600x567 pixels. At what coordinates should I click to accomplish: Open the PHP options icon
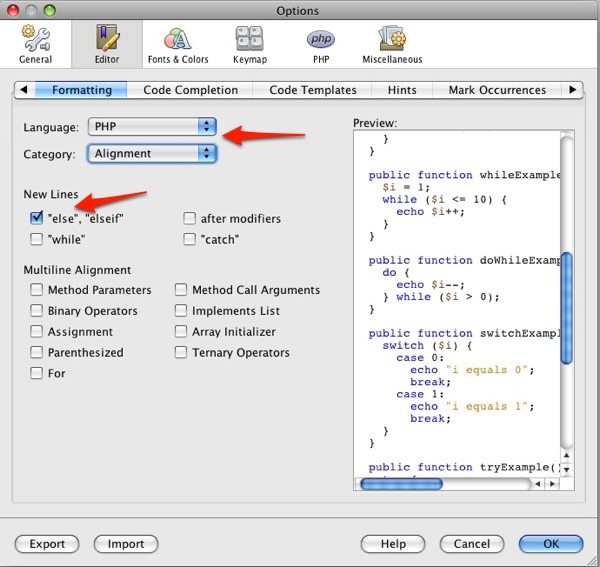(320, 44)
